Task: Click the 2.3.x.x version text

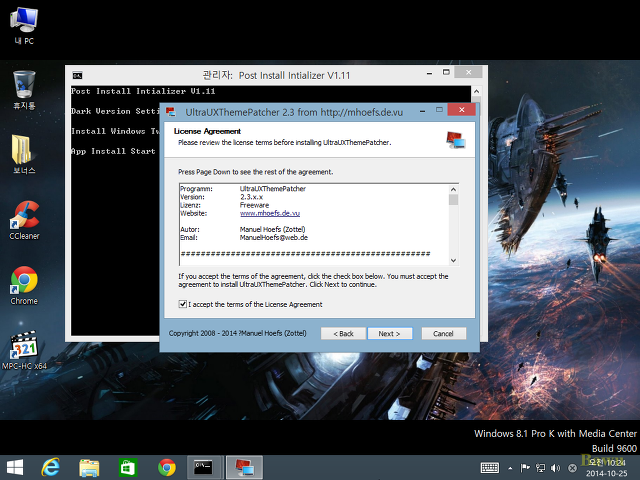Action: tap(251, 197)
